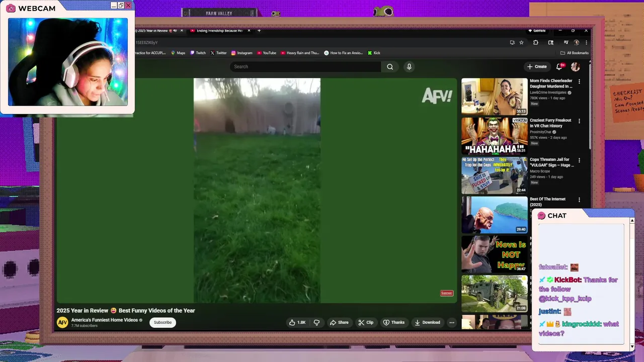Viewport: 644px width, 362px height.
Task: Open the Twitter bookmark
Action: coord(218,53)
